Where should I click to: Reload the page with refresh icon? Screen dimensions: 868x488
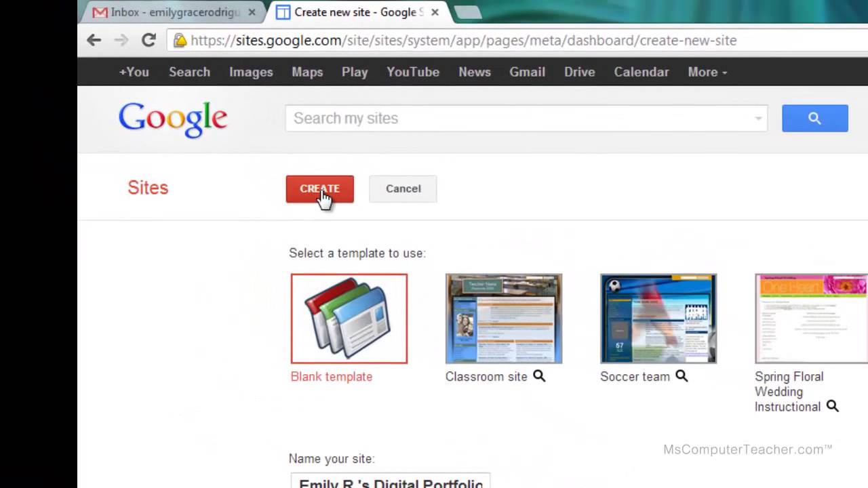click(x=149, y=40)
